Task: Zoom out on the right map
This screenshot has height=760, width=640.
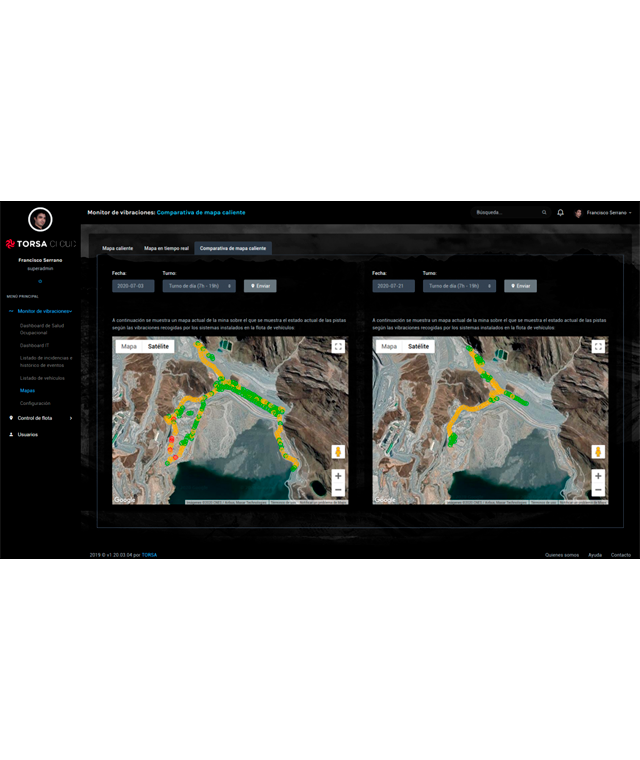Action: 598,490
